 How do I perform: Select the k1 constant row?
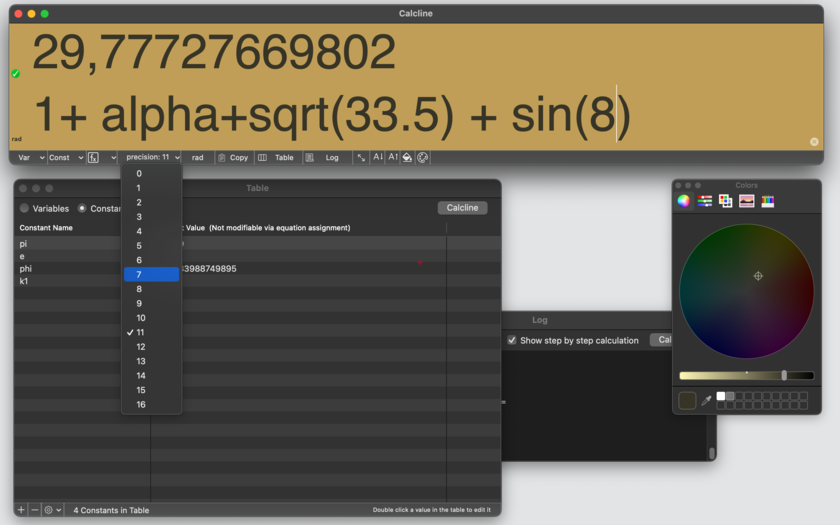257,281
